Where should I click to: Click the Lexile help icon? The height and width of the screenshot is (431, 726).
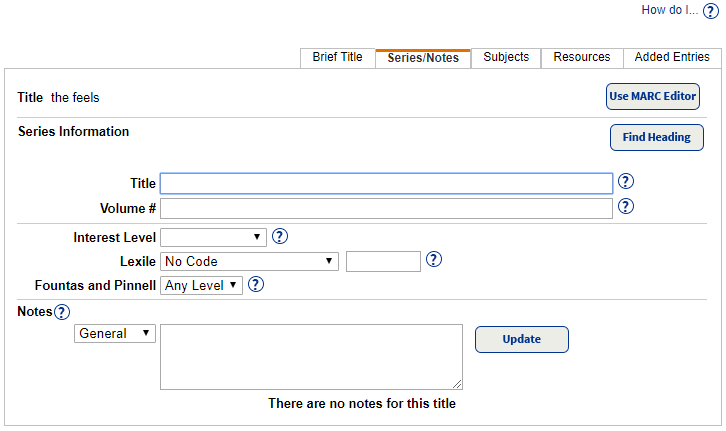click(x=434, y=260)
